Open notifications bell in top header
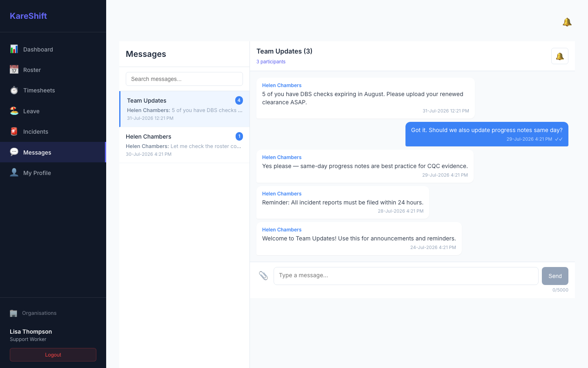This screenshot has width=588, height=368. [x=567, y=22]
